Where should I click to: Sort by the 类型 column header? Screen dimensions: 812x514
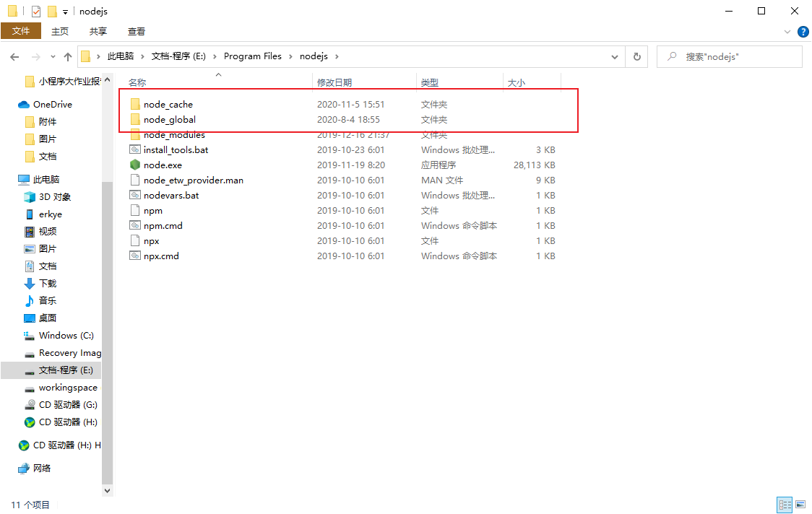coord(429,82)
